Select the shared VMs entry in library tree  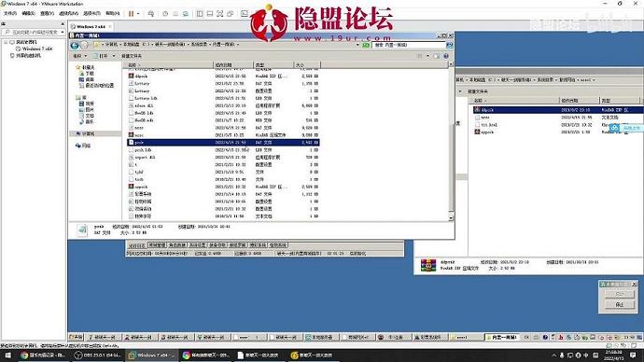(x=25, y=55)
